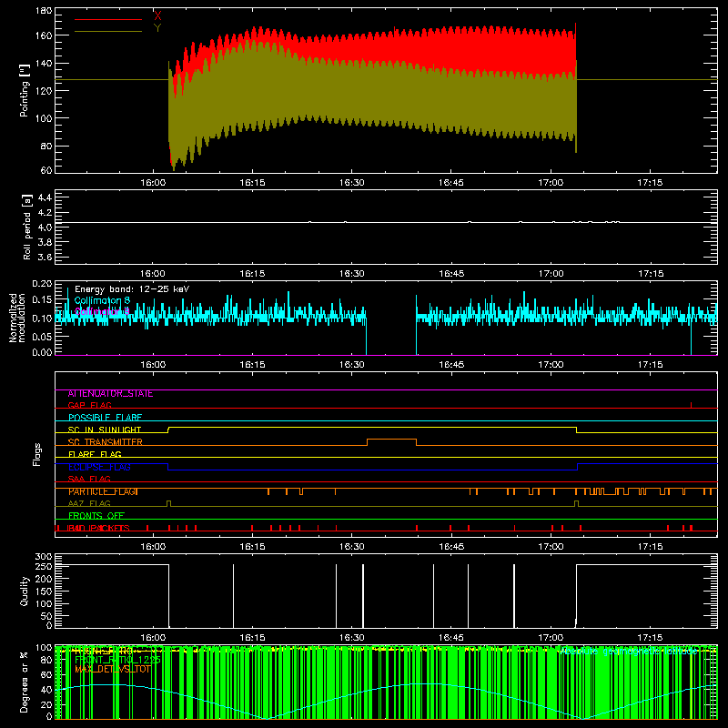Viewport: 728px width, 728px height.
Task: Click the Normalized modulation axis title
Action: [x=17, y=318]
